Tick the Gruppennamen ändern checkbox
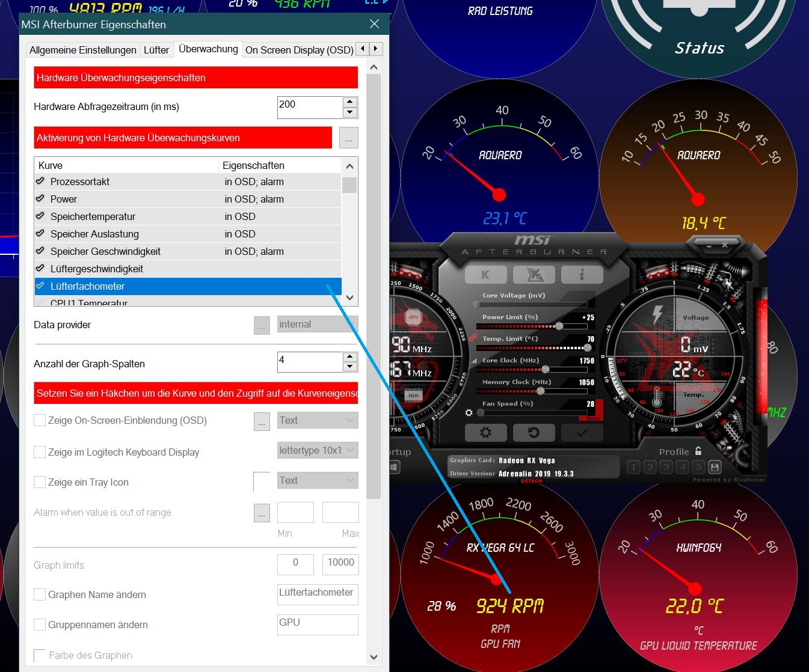Screen dimensions: 809x672 40,625
